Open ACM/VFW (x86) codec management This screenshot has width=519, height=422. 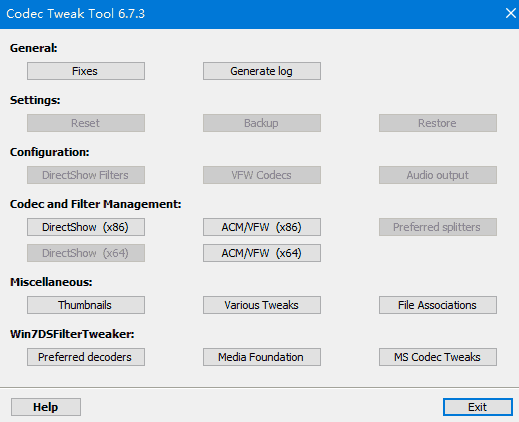[x=262, y=227]
